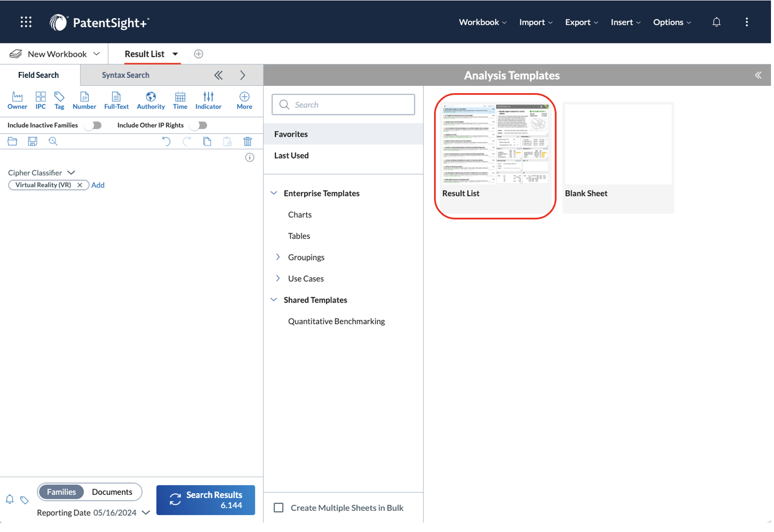Open saved search folder icon
Screen dimensions: 774x532
coord(12,141)
